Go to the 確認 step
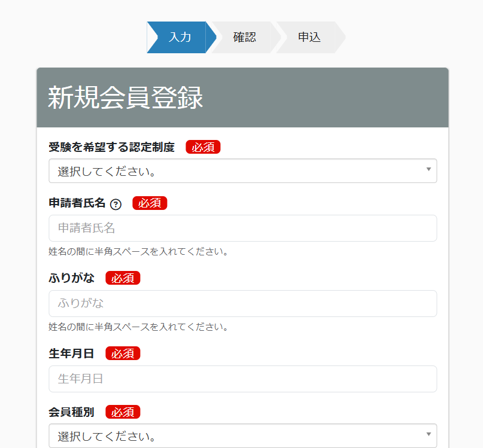Viewport: 483px width, 448px height. [244, 37]
